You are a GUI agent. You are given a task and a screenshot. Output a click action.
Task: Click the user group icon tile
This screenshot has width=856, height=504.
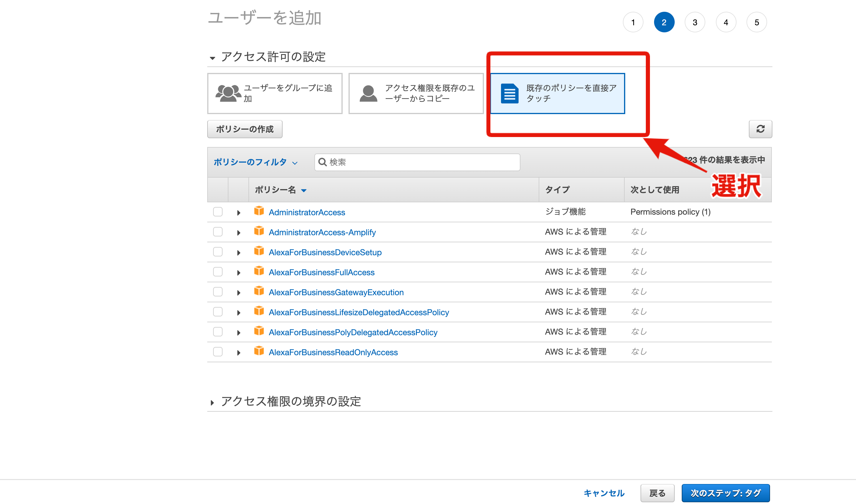228,94
